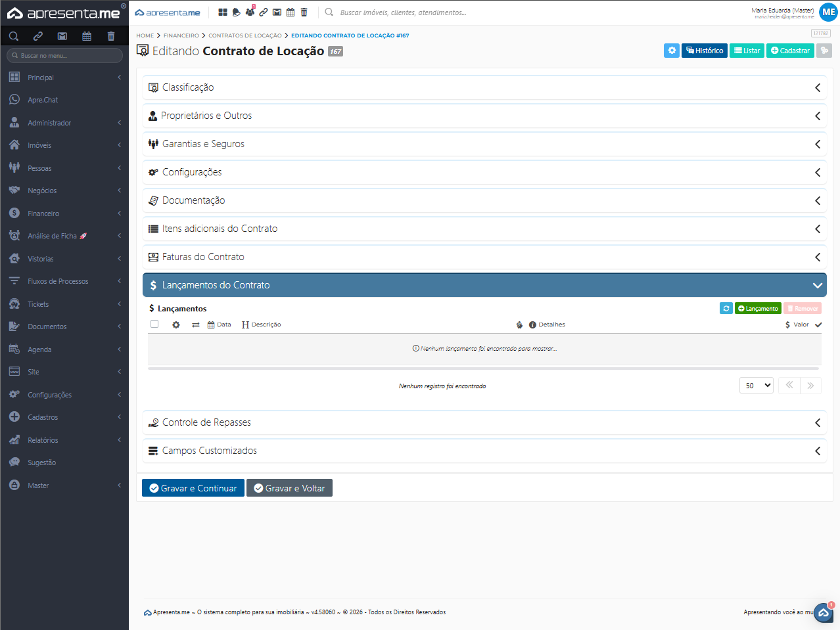Image resolution: width=840 pixels, height=630 pixels.
Task: Add a new entry with green Lançamento button
Action: [758, 308]
